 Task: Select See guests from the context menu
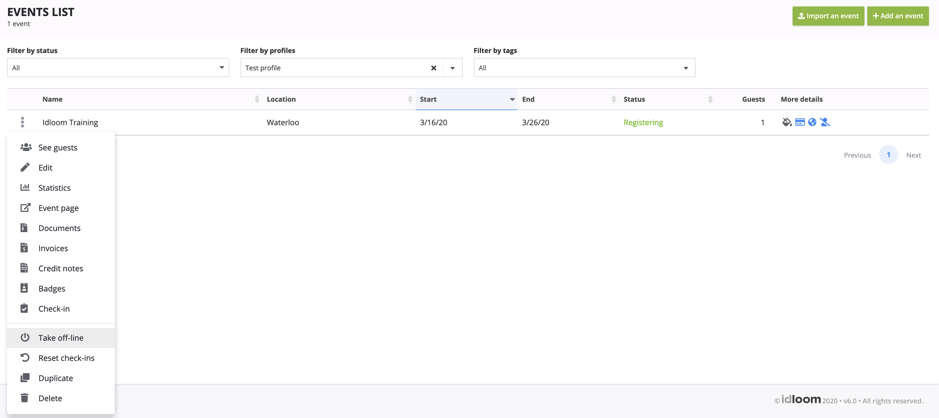[57, 148]
